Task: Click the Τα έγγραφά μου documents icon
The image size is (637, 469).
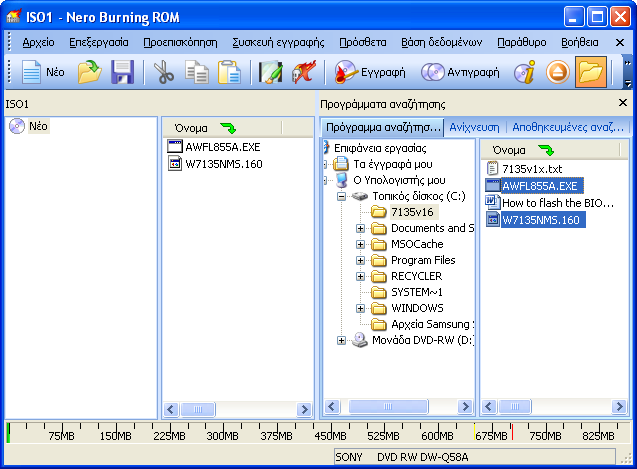Action: pyautogui.click(x=341, y=164)
